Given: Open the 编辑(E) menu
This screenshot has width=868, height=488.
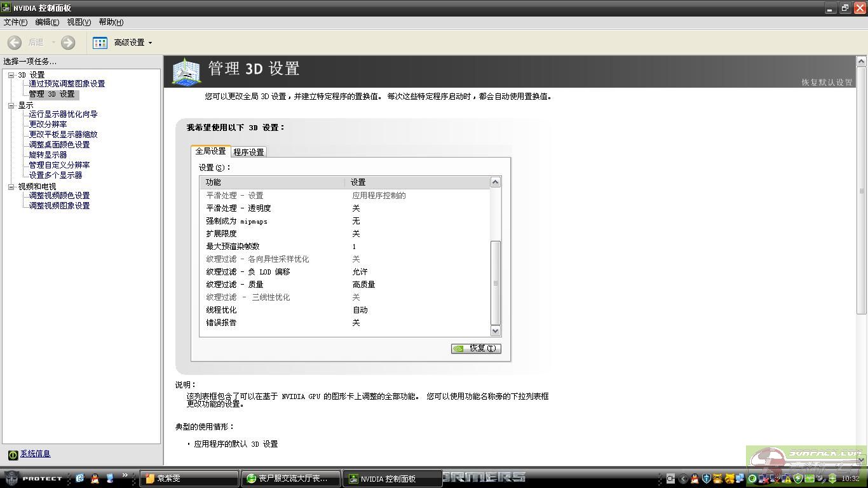Looking at the screenshot, I should tap(47, 22).
